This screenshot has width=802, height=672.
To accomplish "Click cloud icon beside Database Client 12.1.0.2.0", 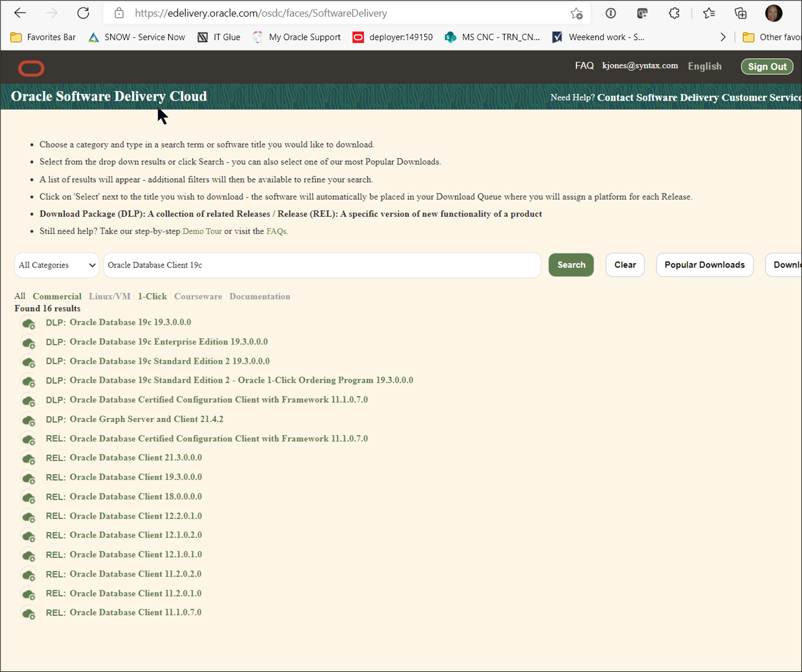I will tap(29, 537).
